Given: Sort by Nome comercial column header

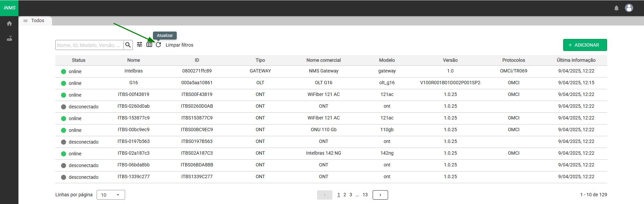Looking at the screenshot, I should click(x=324, y=60).
